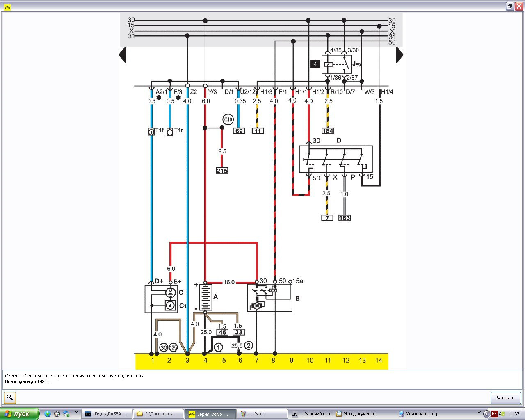Viewport: 525px width, 420px height.
Task: Click the Рабочий стол toolbar label
Action: coord(318,414)
